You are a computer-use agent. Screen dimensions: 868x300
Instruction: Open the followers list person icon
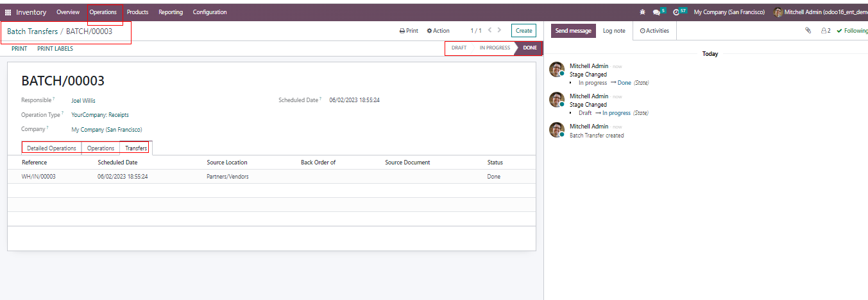pyautogui.click(x=825, y=30)
